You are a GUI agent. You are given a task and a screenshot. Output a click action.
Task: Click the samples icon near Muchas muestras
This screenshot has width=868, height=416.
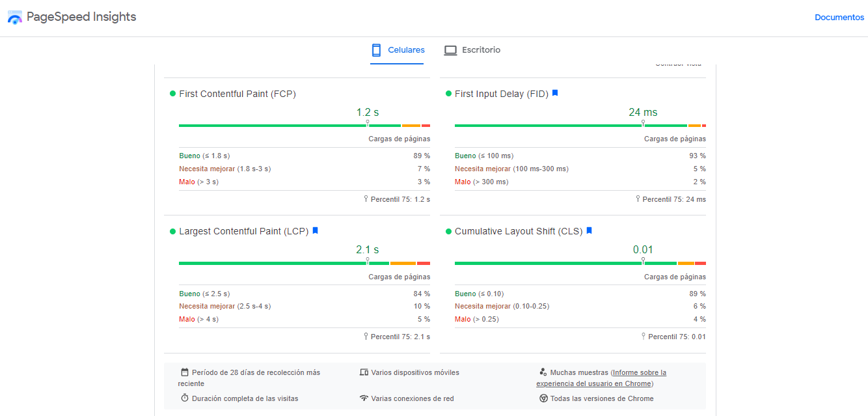pos(543,371)
